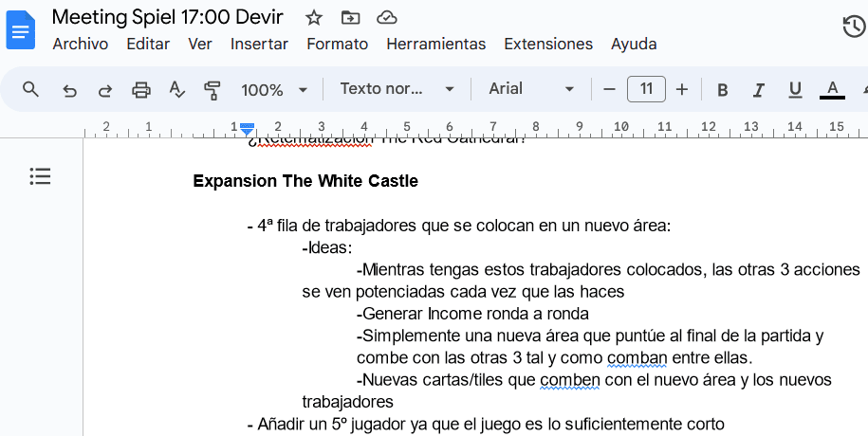868x436 pixels.
Task: Open the Ayuda menu
Action: (634, 44)
